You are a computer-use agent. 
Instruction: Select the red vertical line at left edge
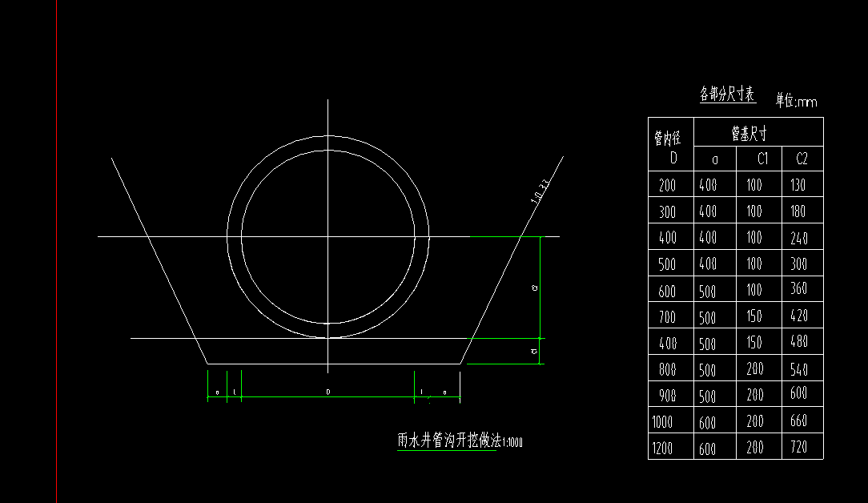coord(57,251)
